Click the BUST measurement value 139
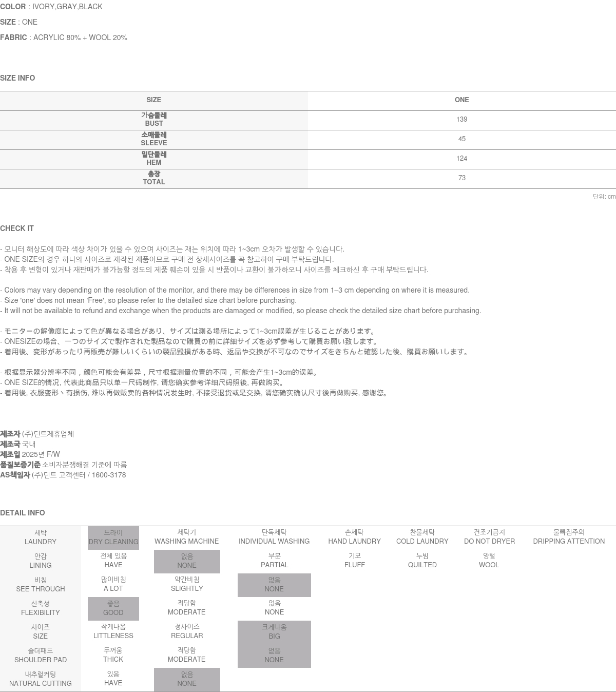This screenshot has width=616, height=692. [461, 120]
